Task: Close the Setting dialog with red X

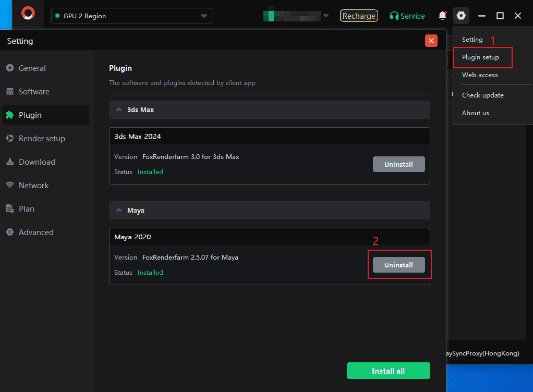Action: click(431, 41)
